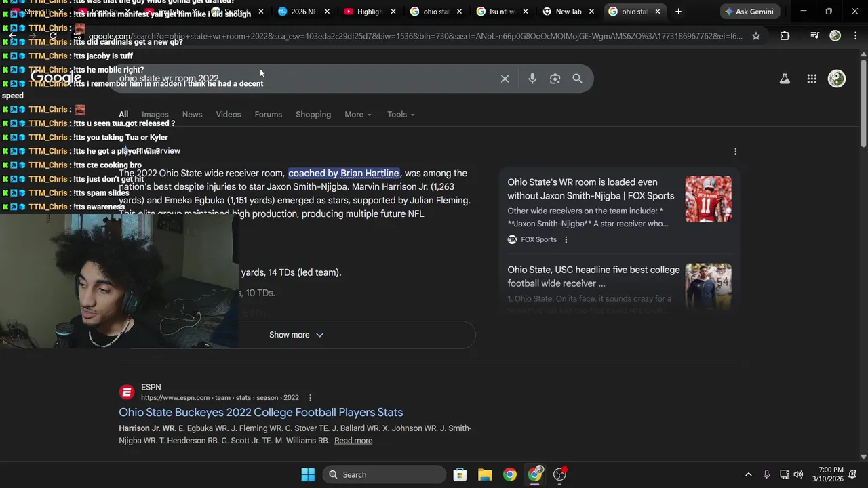Open the Google account profile picture
The image size is (868, 488).
pos(837,79)
